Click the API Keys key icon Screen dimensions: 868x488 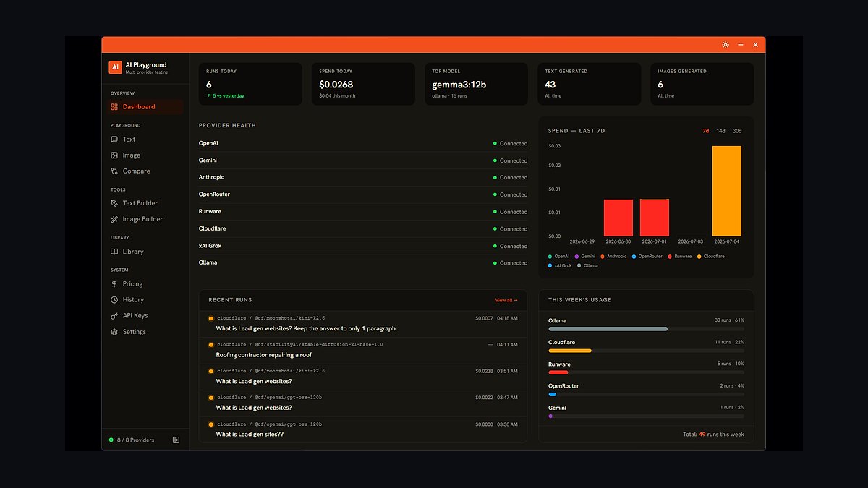(114, 316)
